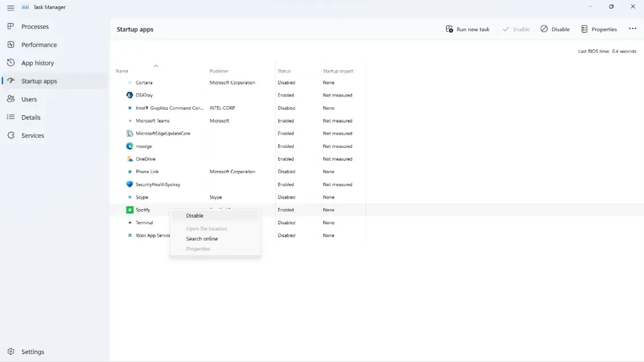Click the Services puzzle icon
The width and height of the screenshot is (644, 362).
[x=11, y=135]
